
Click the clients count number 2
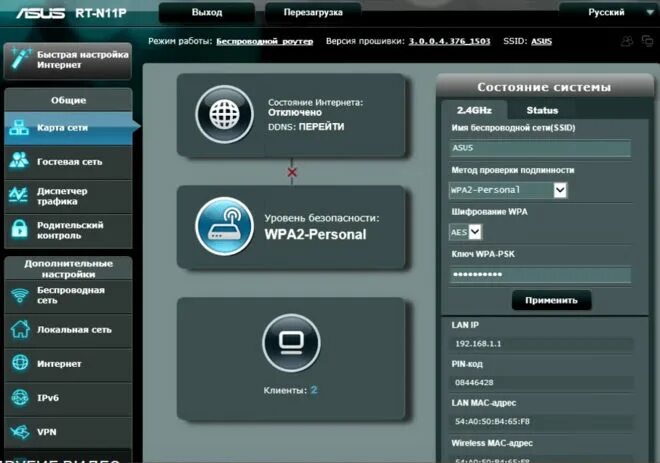click(314, 390)
